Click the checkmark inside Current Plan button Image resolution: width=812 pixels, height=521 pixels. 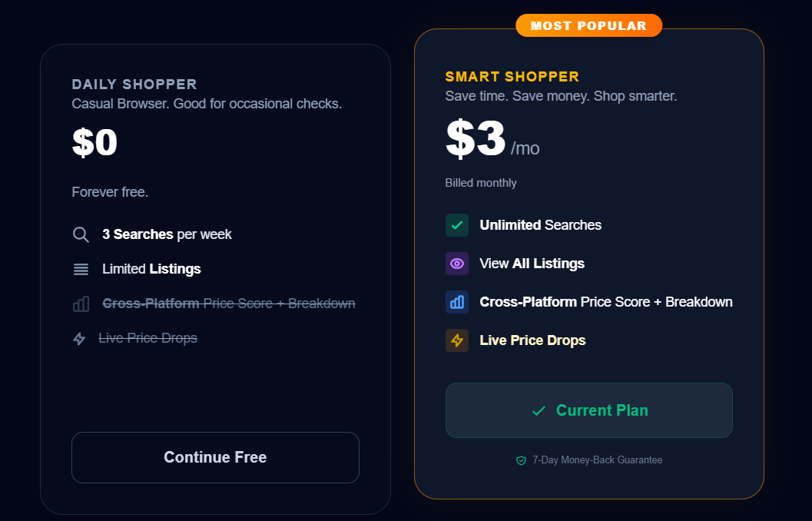point(539,411)
